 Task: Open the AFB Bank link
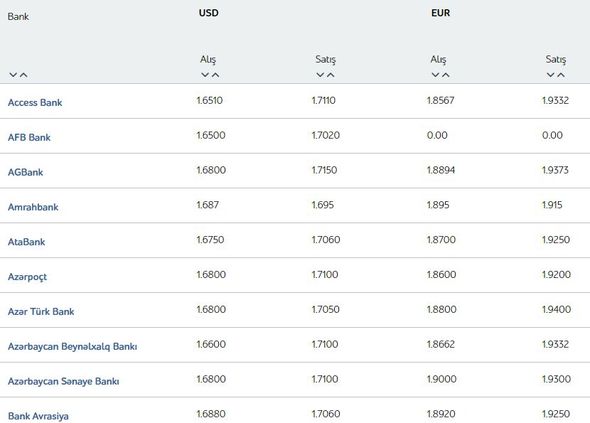29,137
